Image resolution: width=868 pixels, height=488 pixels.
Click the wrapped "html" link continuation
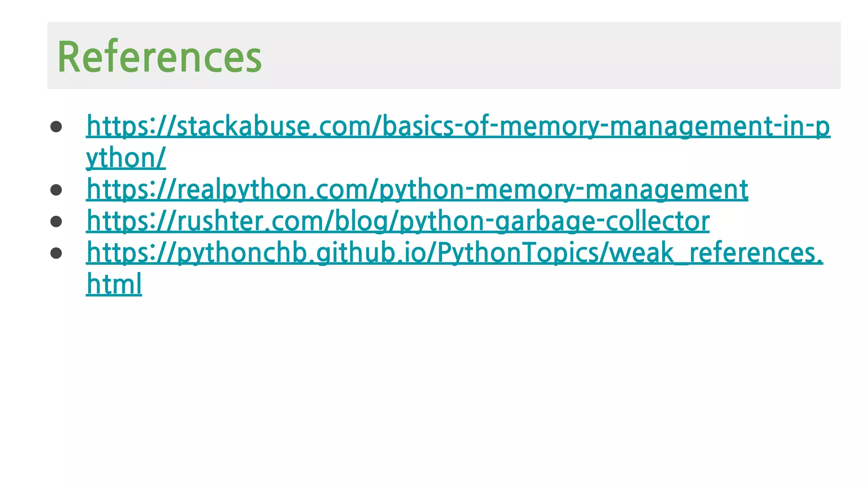[x=114, y=284]
